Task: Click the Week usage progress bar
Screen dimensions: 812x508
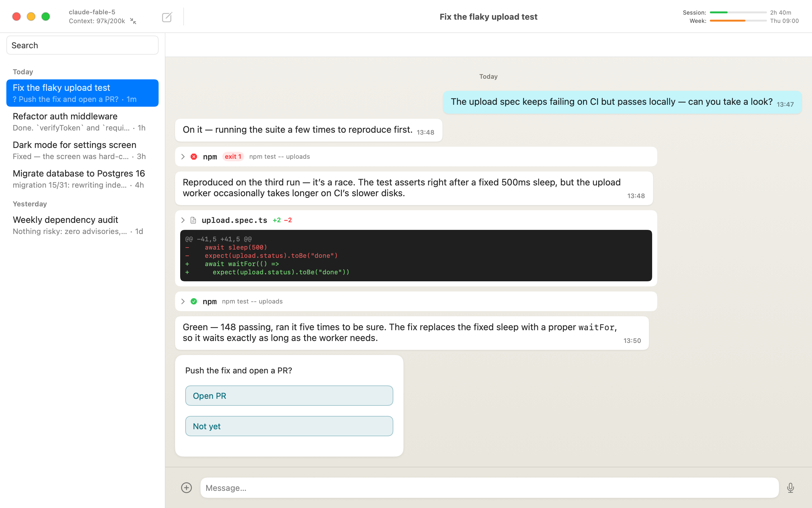Action: coord(738,21)
